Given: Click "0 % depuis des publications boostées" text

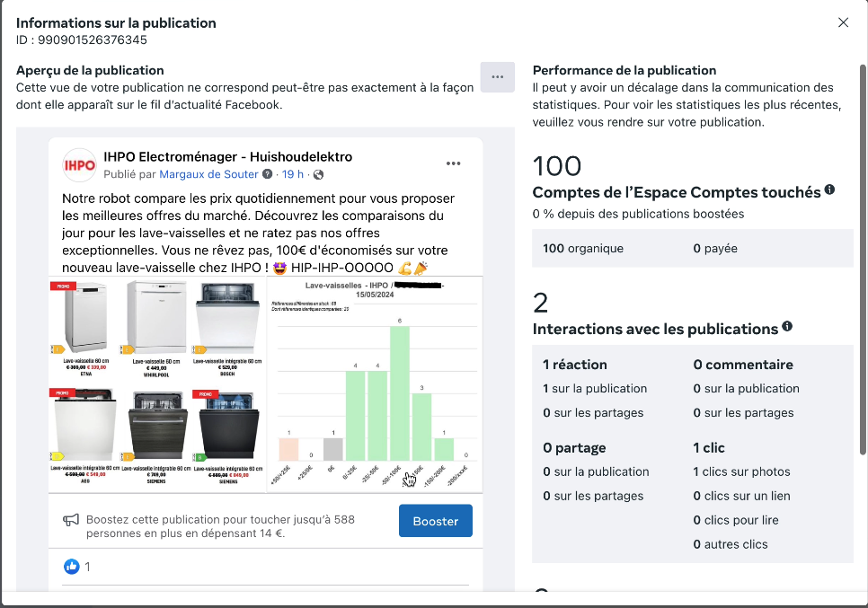Looking at the screenshot, I should (x=638, y=214).
